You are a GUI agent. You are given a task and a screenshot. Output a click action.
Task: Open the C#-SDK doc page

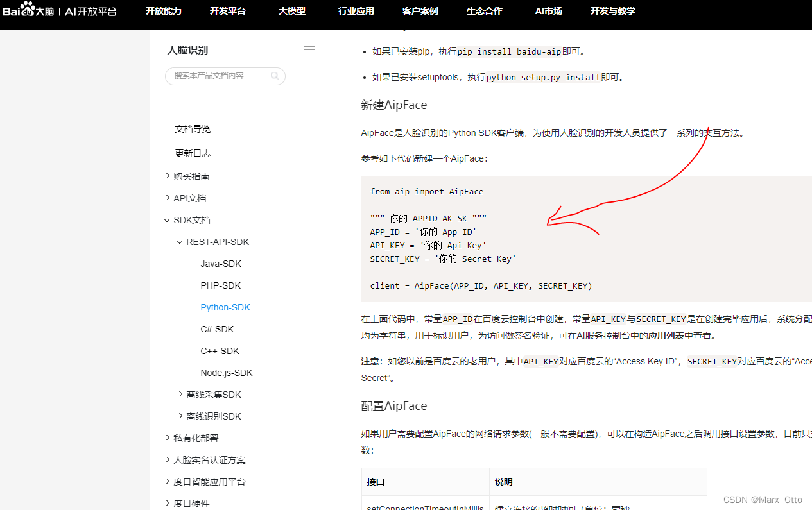click(x=217, y=329)
